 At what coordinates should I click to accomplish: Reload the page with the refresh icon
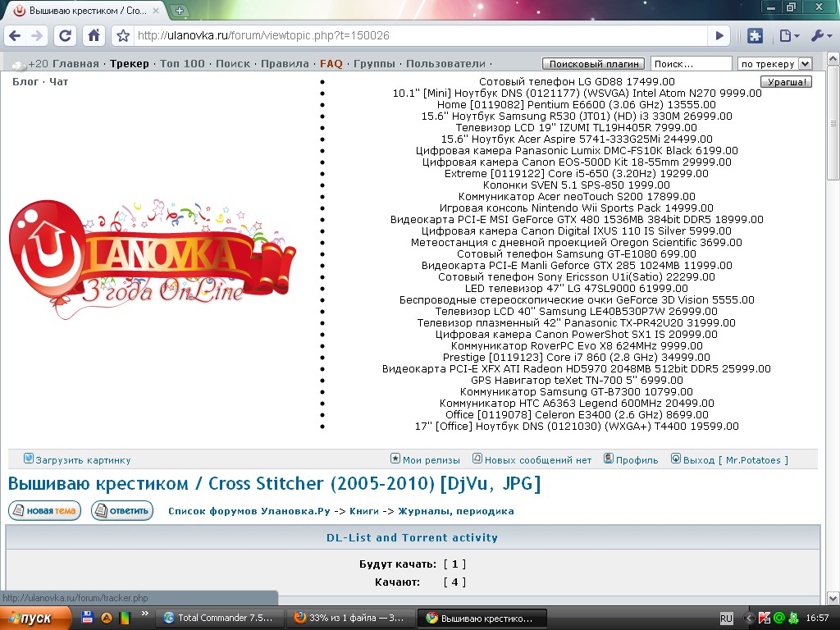[65, 36]
